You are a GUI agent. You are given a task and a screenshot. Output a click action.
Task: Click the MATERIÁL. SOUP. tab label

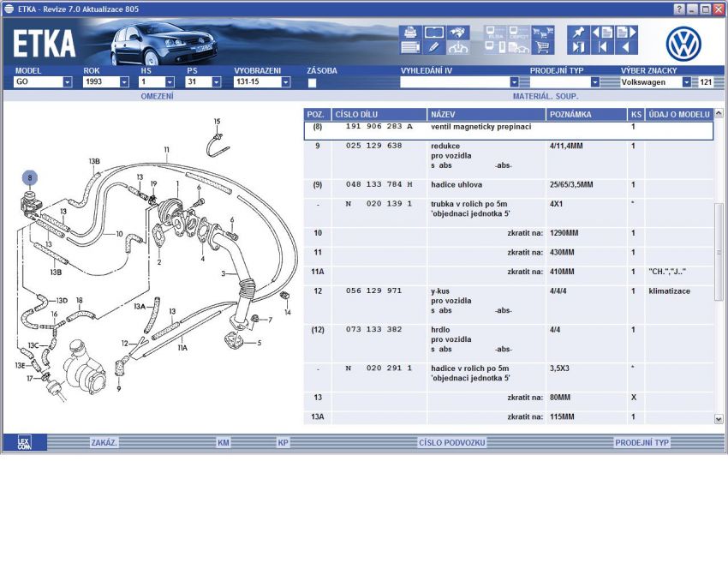(546, 96)
